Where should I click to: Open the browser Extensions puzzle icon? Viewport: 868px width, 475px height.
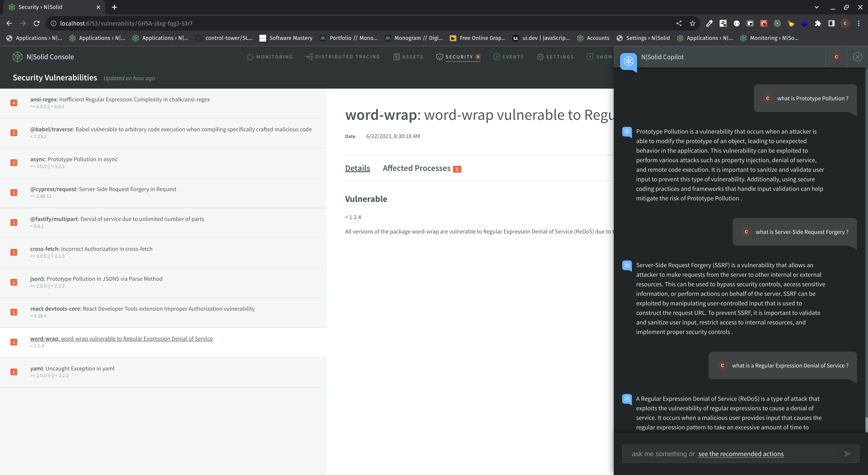tap(818, 23)
